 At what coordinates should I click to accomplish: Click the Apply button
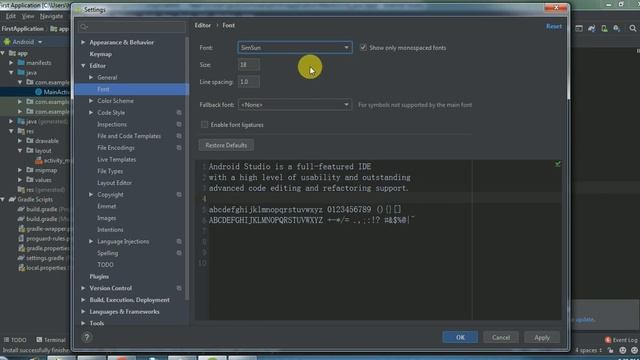click(542, 338)
